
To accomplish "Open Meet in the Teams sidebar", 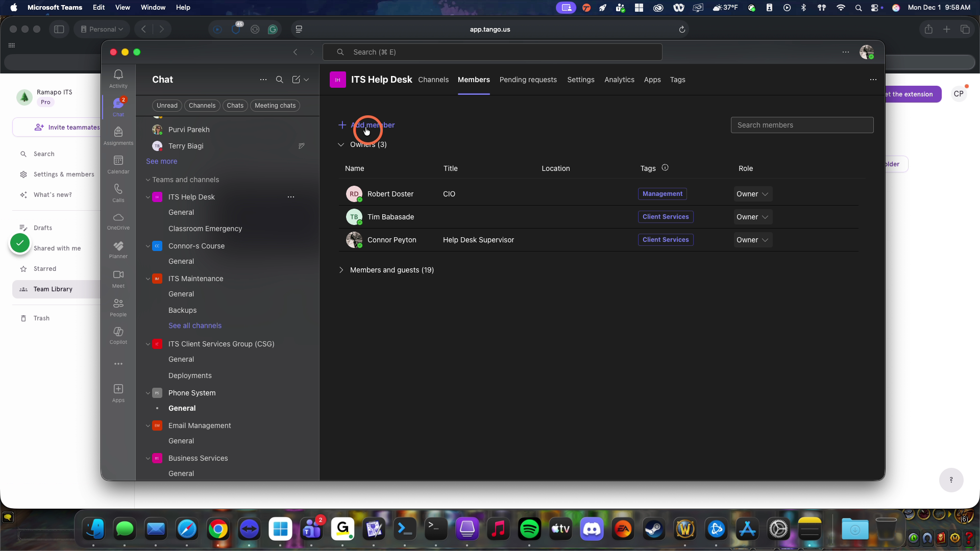I will (118, 279).
